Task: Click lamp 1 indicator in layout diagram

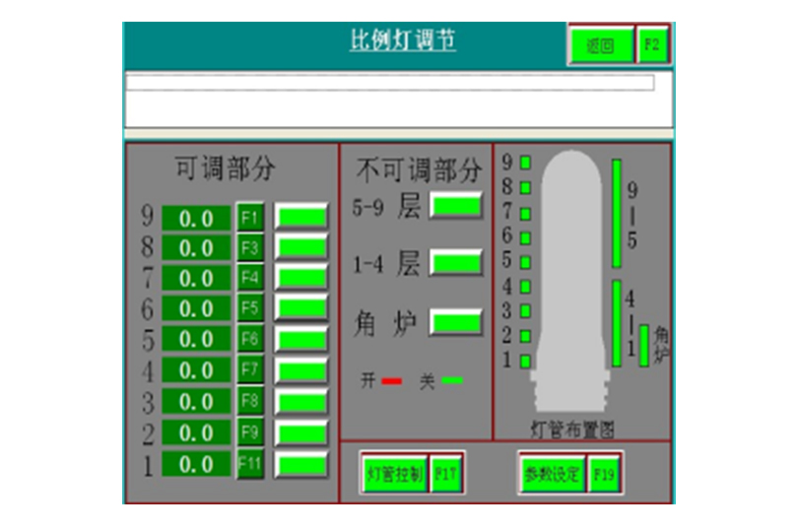Action: tap(525, 361)
